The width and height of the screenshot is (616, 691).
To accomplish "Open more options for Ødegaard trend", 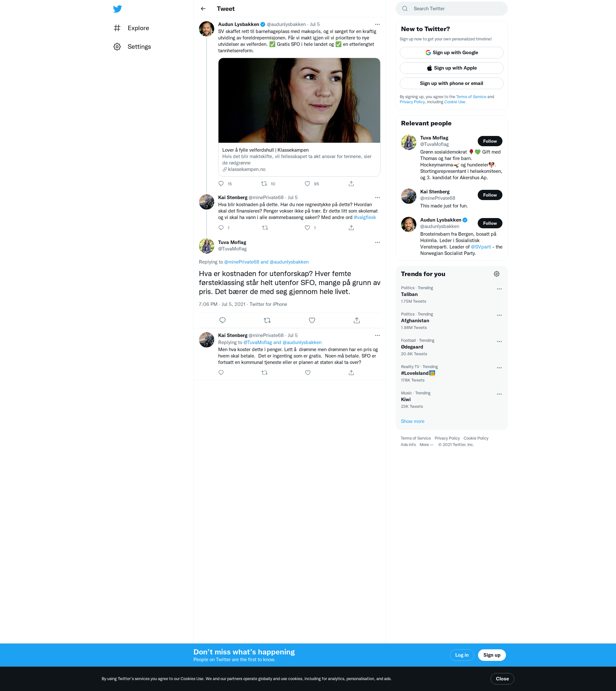I will (x=499, y=341).
